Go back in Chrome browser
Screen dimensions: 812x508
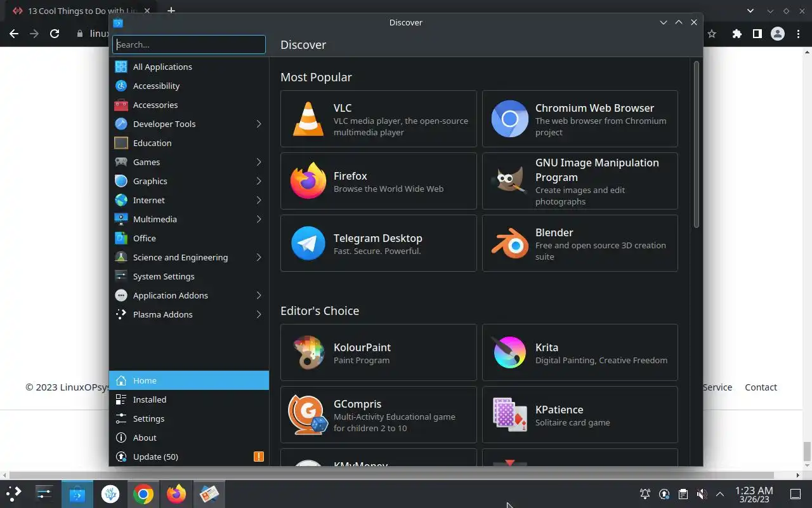point(14,34)
